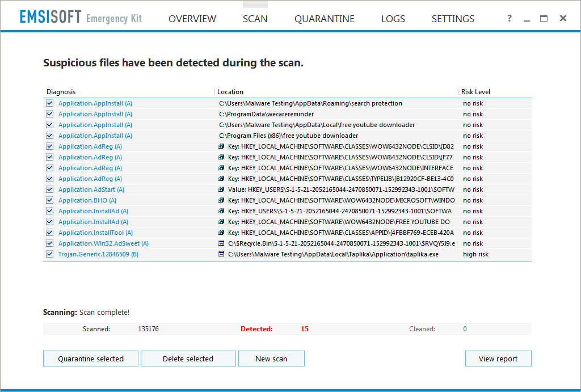Open the Application.Win32.AdSweet (A) link
581x392 pixels.
pos(103,243)
